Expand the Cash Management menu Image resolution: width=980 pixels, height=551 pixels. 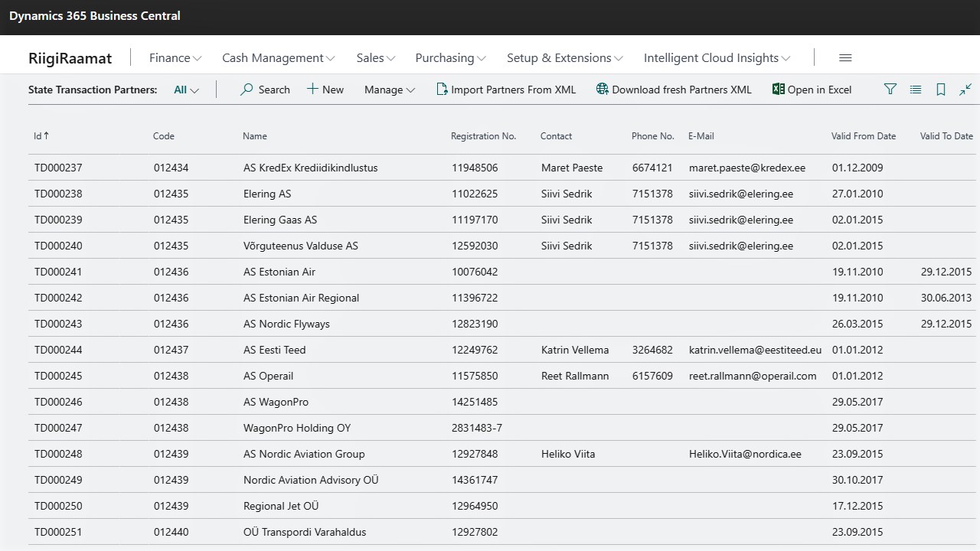(x=279, y=58)
